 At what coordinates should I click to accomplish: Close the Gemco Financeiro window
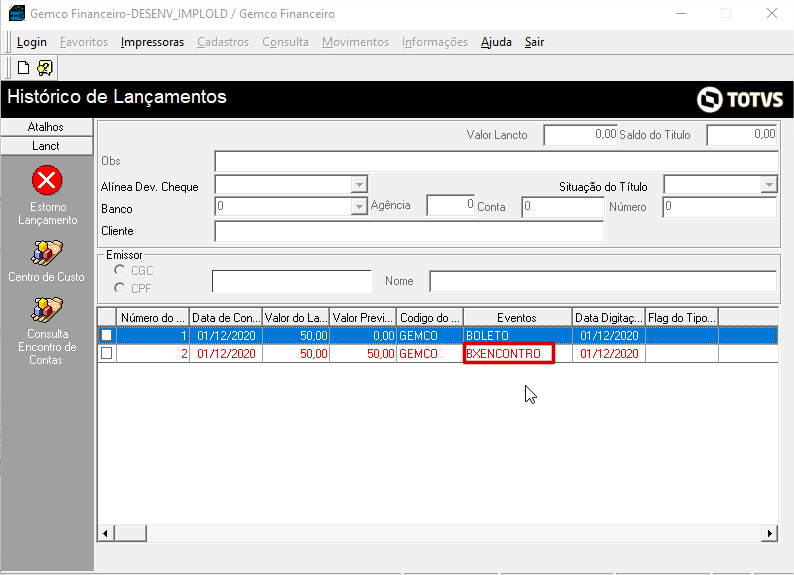click(x=772, y=13)
